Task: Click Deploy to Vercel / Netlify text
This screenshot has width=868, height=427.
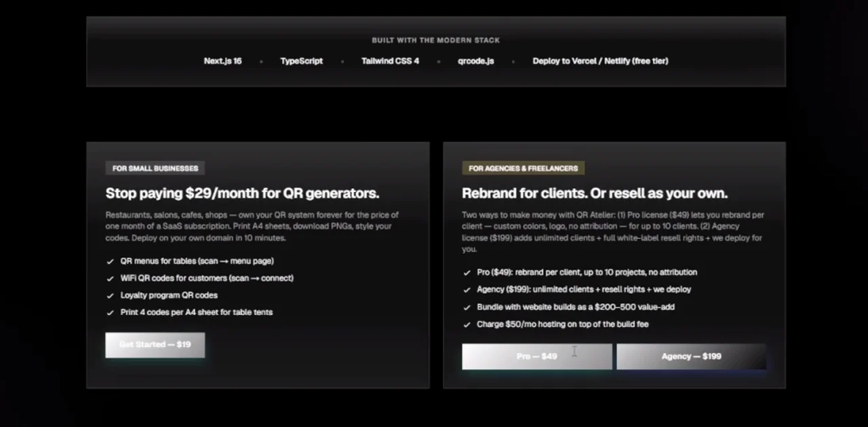Action: tap(600, 61)
